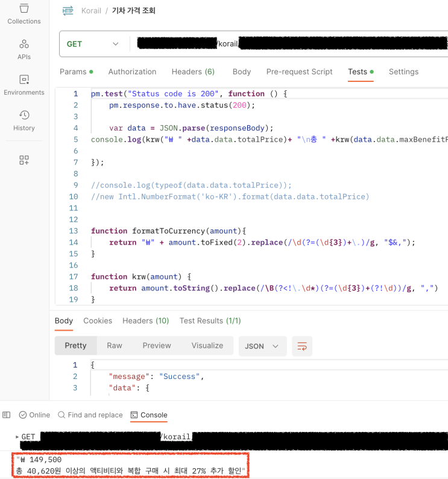The width and height of the screenshot is (448, 479).
Task: Open the GET method dropdown
Action: click(x=93, y=44)
